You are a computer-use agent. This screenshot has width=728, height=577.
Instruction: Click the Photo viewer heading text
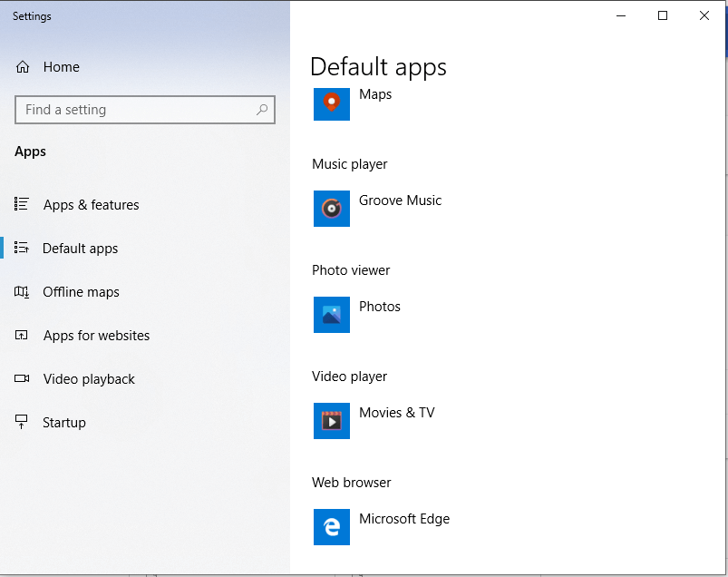click(x=351, y=270)
